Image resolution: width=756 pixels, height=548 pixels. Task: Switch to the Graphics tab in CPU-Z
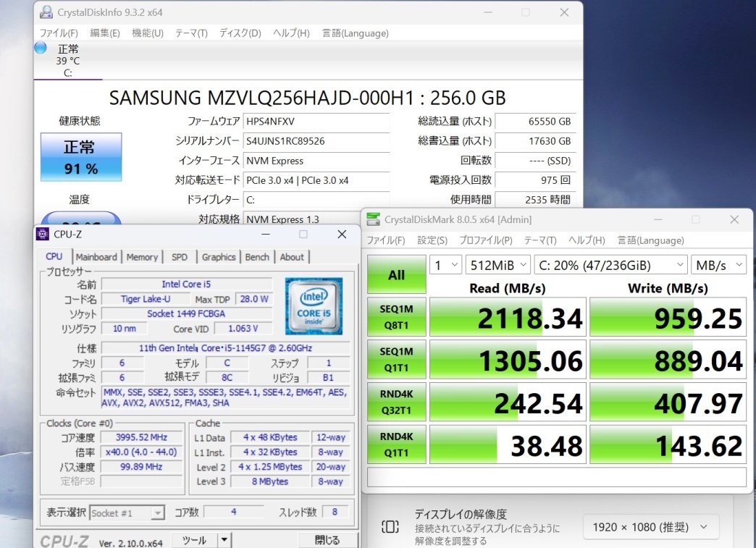click(x=219, y=258)
